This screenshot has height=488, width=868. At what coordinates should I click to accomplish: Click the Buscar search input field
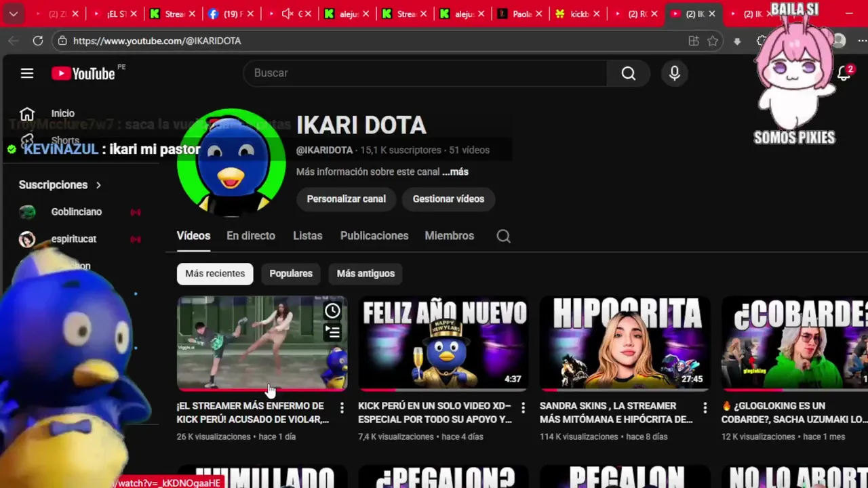click(425, 73)
